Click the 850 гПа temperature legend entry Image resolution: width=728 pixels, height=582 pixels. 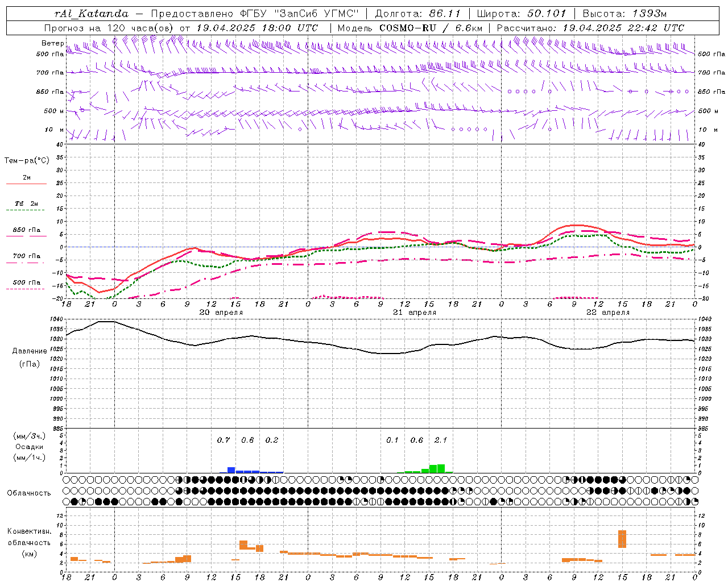coord(27,230)
